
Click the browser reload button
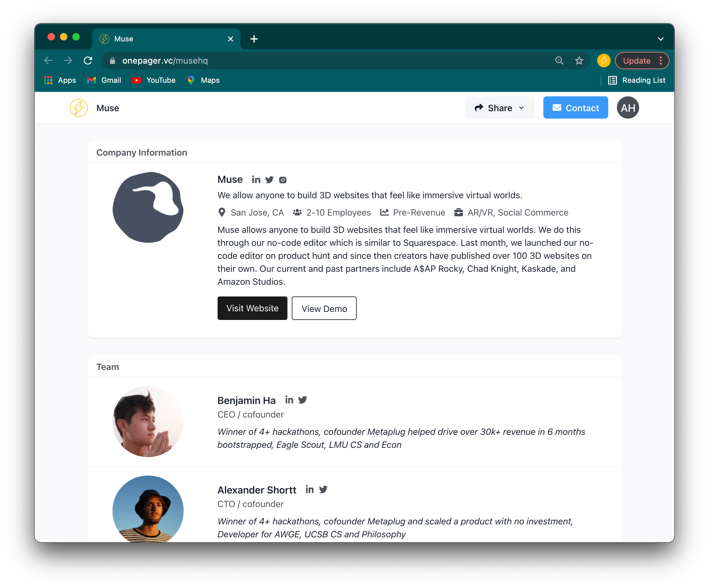[x=88, y=61]
